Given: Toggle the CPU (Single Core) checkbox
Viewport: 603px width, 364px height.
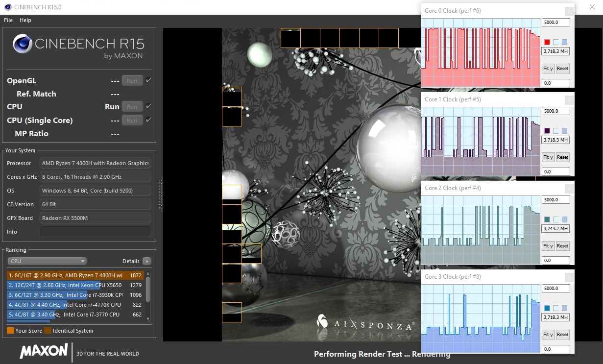Looking at the screenshot, I should click(148, 120).
